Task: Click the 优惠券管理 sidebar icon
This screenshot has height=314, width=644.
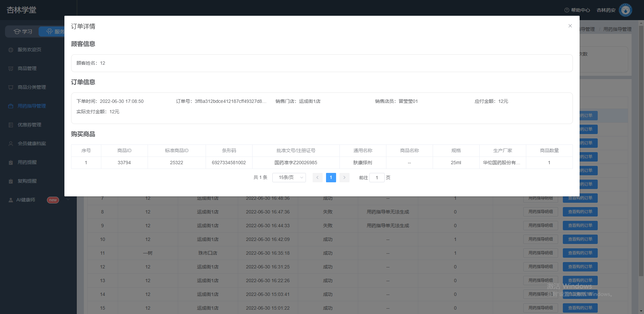Action: [x=11, y=125]
